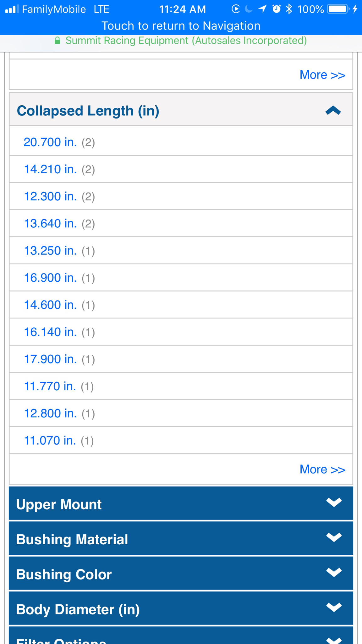
Task: Select 13.640 in. collapsed length
Action: coord(50,223)
